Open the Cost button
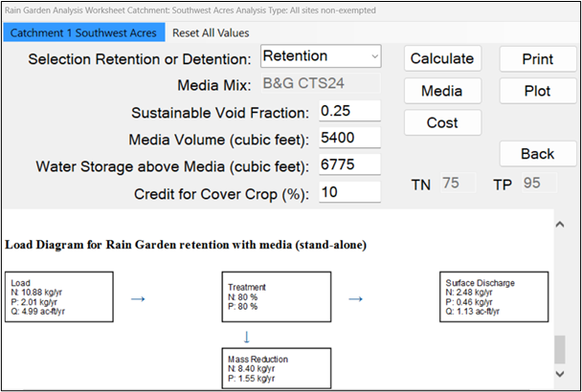Screen dimensions: 582x392 [441, 122]
